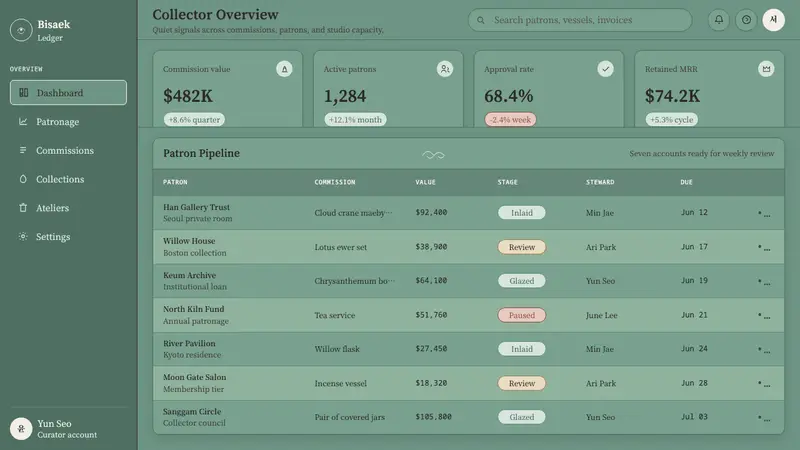800x450 pixels.
Task: Open the notifications bell
Action: click(718, 20)
